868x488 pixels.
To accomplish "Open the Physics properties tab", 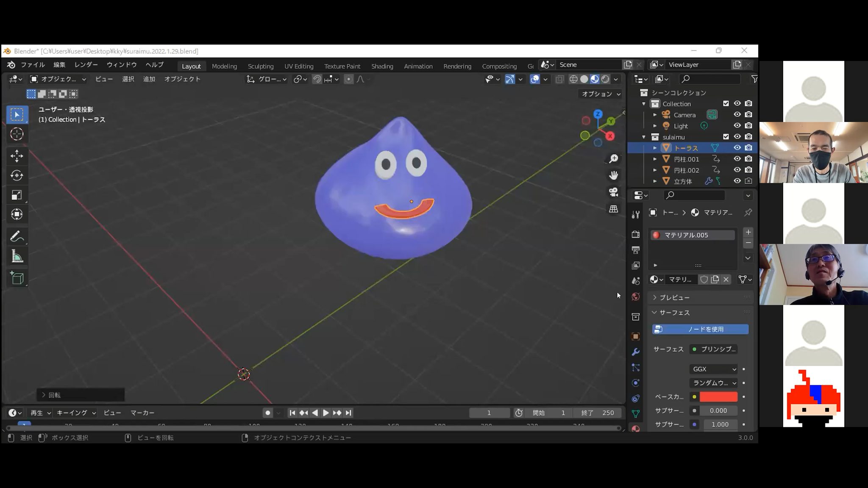I will 635,383.
